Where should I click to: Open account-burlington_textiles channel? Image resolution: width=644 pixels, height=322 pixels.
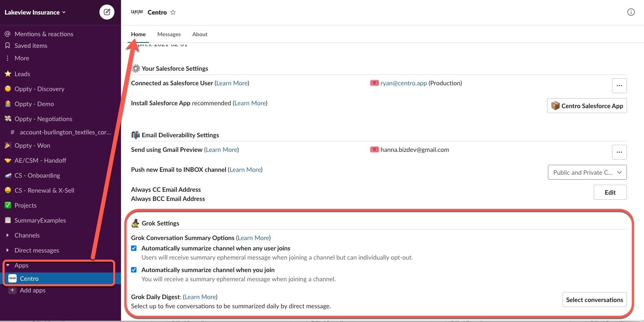[66, 132]
